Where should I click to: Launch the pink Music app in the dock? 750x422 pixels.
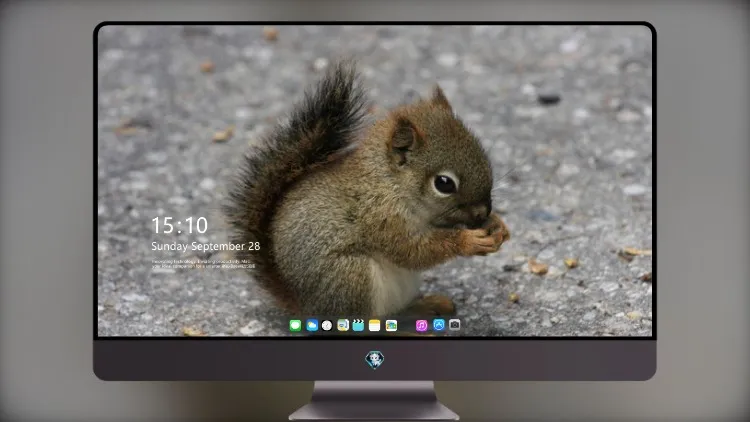point(421,325)
